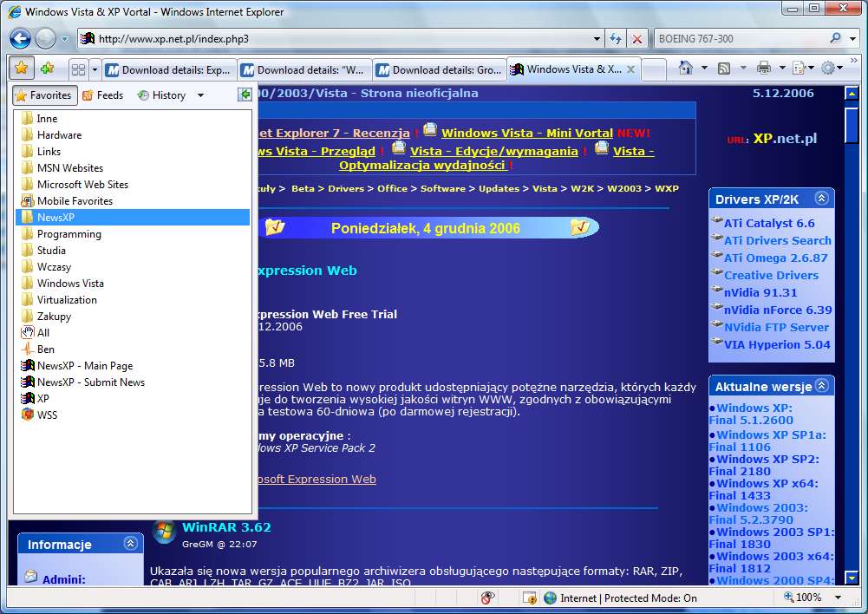Switch to the 'Download details: Gro...' tab

441,69
